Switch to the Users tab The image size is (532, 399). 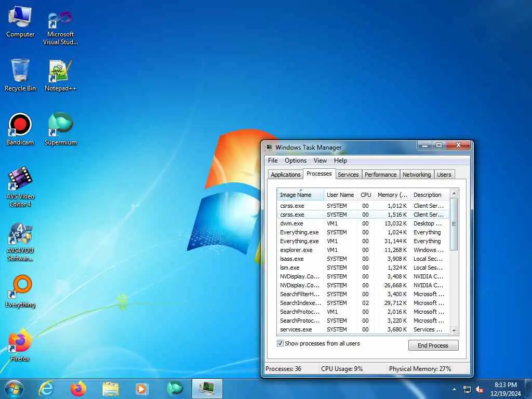444,175
